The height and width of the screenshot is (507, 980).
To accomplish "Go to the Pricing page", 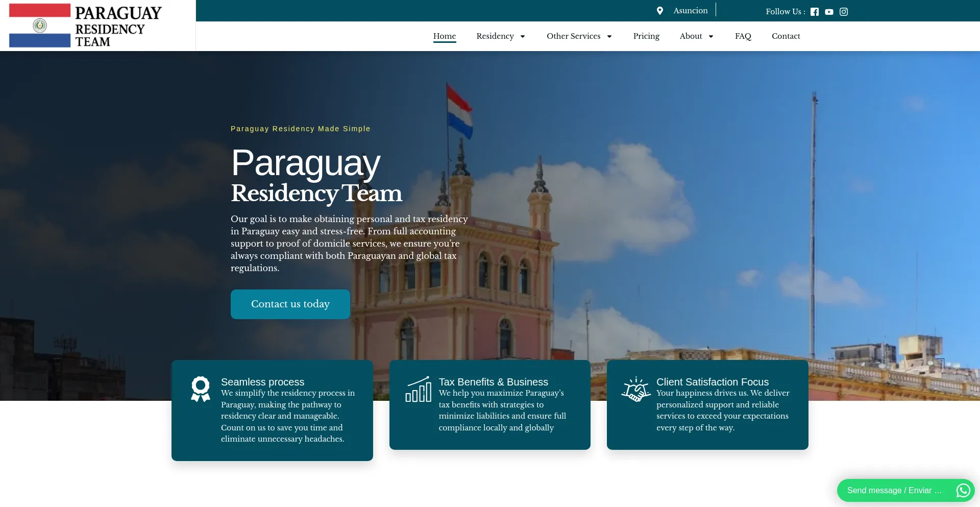I will click(646, 36).
